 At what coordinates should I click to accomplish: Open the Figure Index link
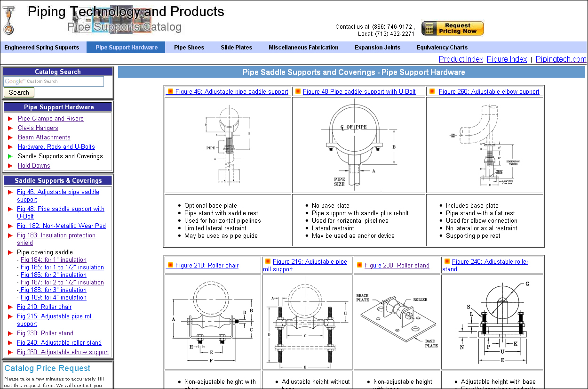tap(507, 59)
